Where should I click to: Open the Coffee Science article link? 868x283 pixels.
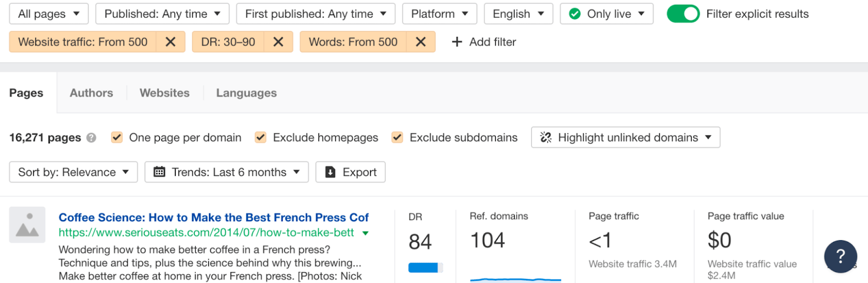click(213, 217)
